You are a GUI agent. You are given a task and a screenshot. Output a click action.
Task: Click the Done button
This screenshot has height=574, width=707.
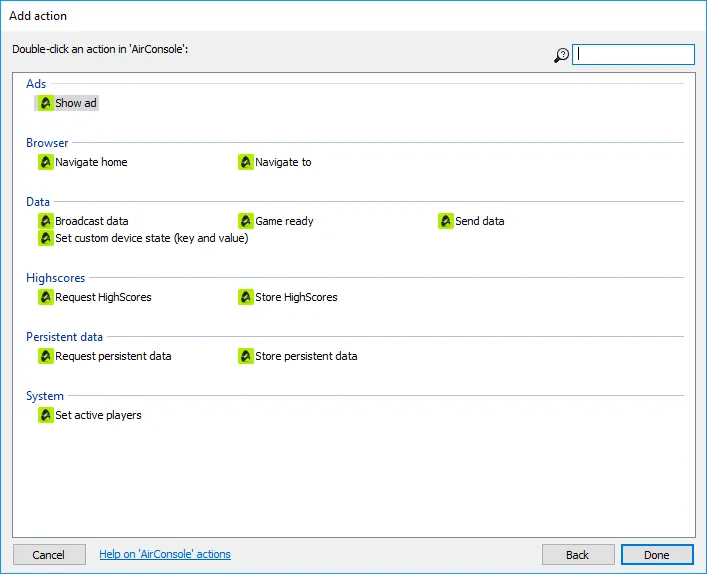click(x=657, y=555)
